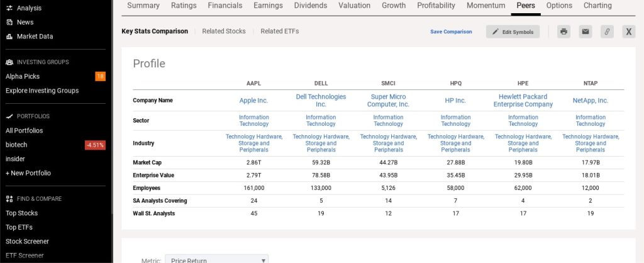Image resolution: width=644 pixels, height=263 pixels.
Task: Open the NetApp, Inc. company link
Action: tap(590, 101)
